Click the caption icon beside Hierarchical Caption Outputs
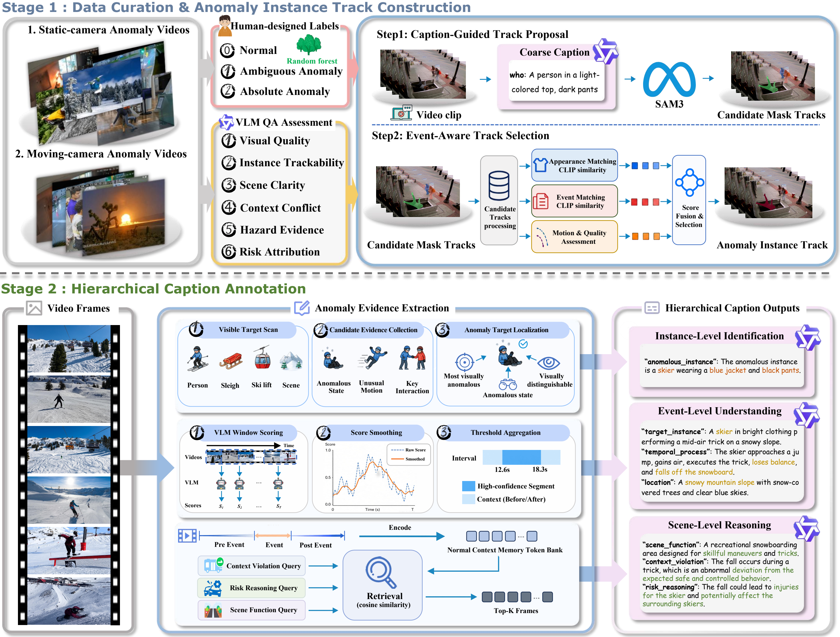The image size is (840, 637). [652, 308]
